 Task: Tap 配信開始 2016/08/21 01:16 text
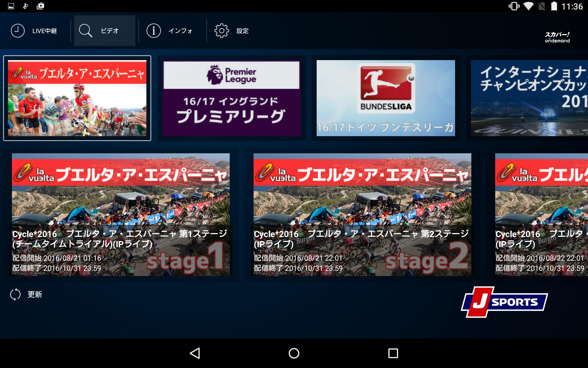click(x=57, y=258)
